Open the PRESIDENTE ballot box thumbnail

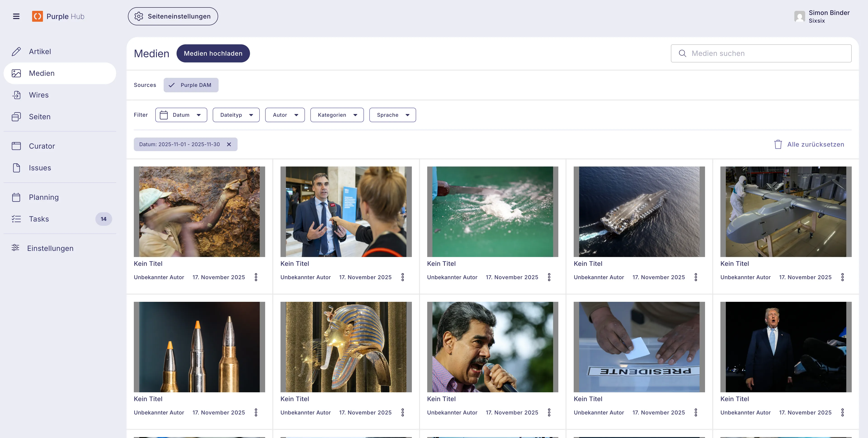(639, 347)
